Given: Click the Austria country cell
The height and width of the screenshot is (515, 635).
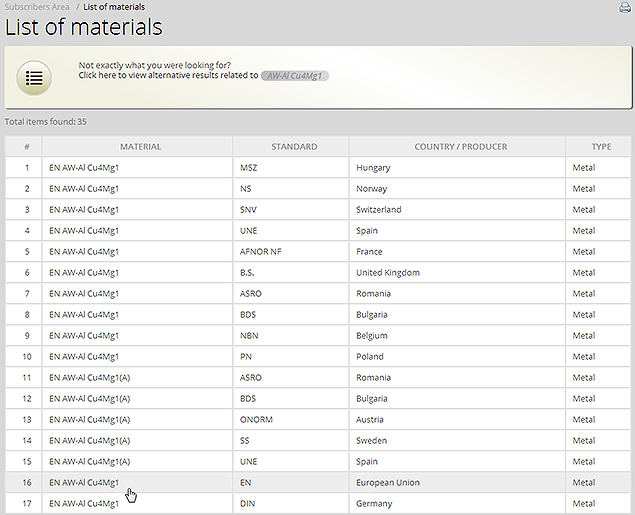Looking at the screenshot, I should 457,420.
